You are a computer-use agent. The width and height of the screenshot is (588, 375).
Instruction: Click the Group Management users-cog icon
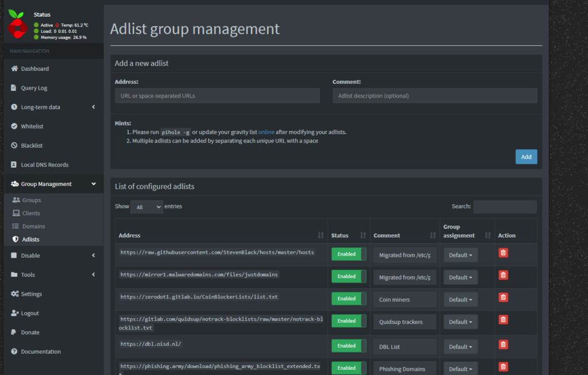tap(14, 184)
